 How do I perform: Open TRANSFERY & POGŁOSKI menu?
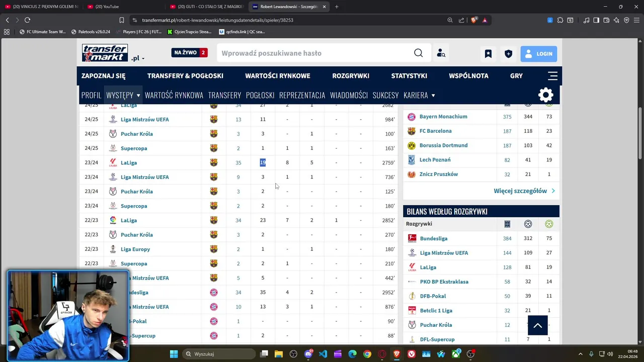185,76
